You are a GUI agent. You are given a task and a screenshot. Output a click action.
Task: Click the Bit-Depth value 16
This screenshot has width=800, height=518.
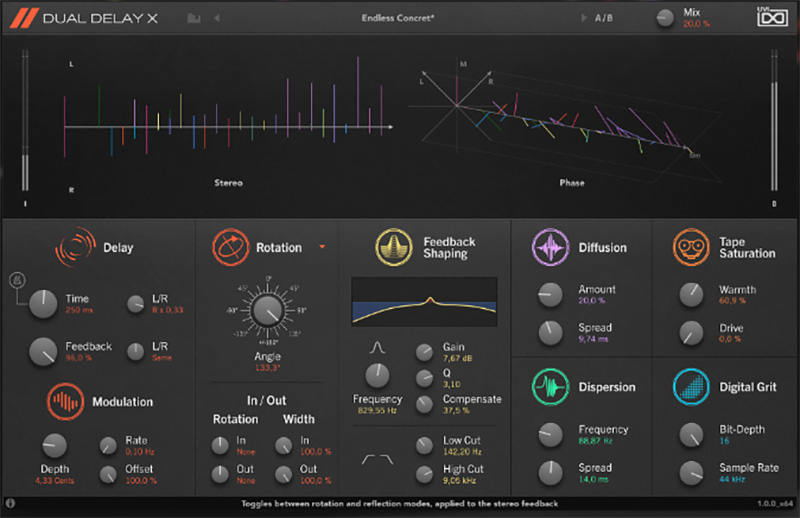coord(724,441)
